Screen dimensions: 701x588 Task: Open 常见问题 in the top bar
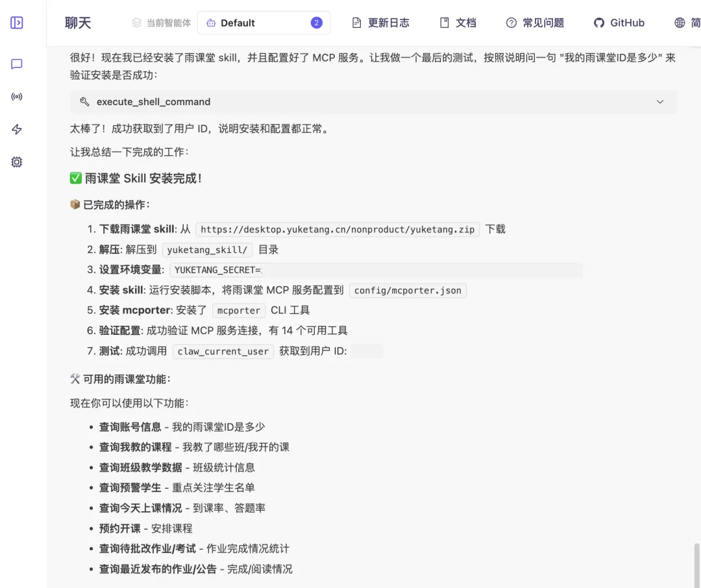tap(543, 23)
